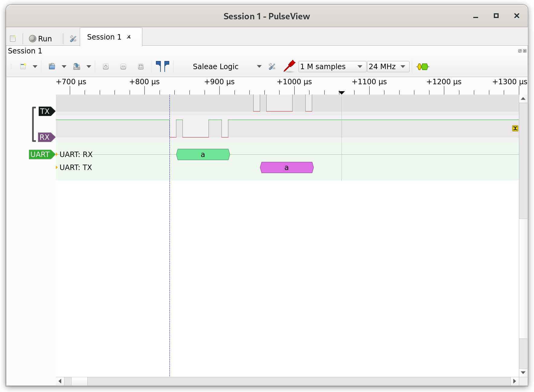Select the Session 1 tab
Image resolution: width=534 pixels, height=392 pixels.
pos(104,37)
